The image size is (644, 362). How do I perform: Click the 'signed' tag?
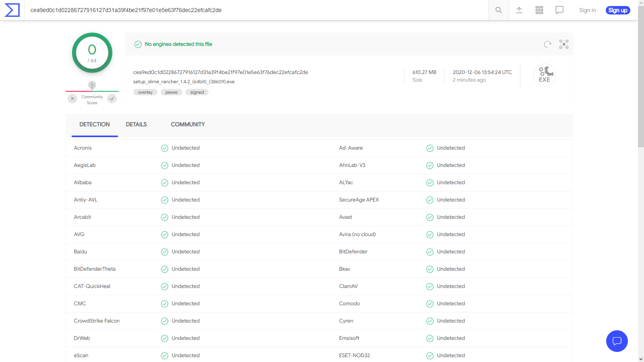tap(197, 92)
